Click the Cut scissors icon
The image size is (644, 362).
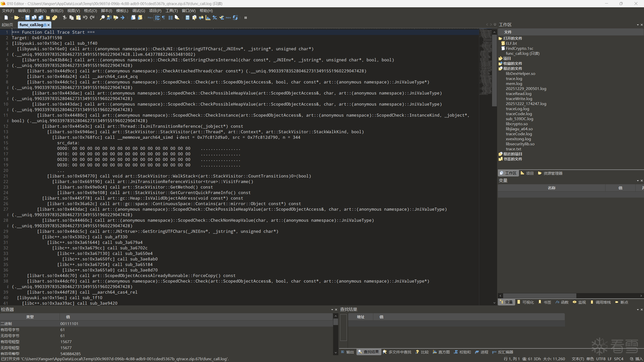click(65, 18)
